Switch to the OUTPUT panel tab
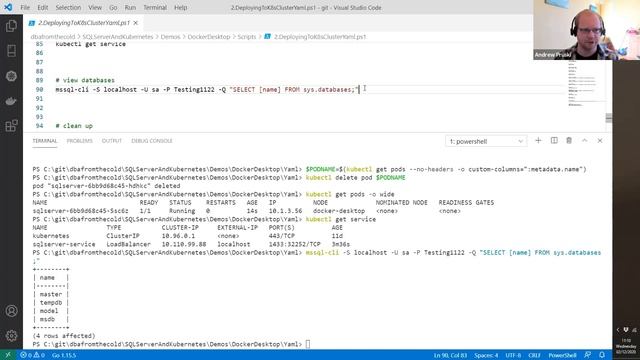640x360 pixels. coord(112,141)
